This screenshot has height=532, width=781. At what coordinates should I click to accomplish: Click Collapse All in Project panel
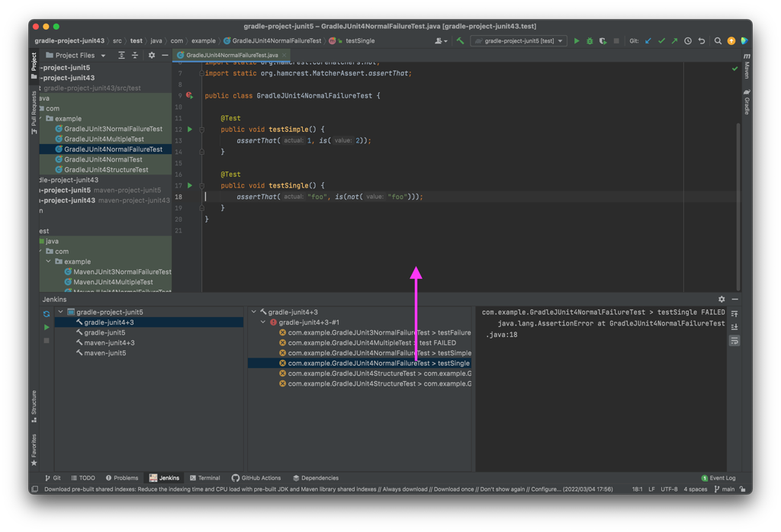point(135,55)
